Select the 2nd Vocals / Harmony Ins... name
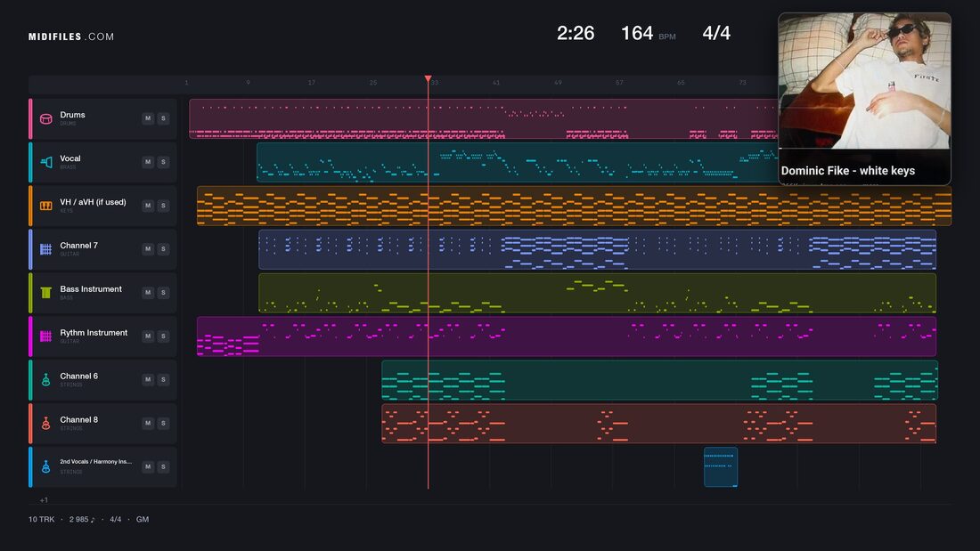980x551 pixels. point(95,462)
